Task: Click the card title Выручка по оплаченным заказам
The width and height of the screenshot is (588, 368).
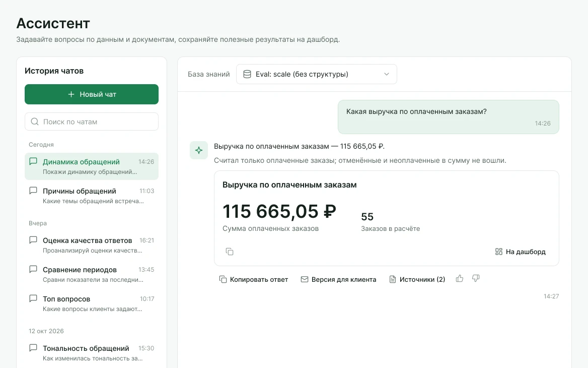Action: [289, 185]
